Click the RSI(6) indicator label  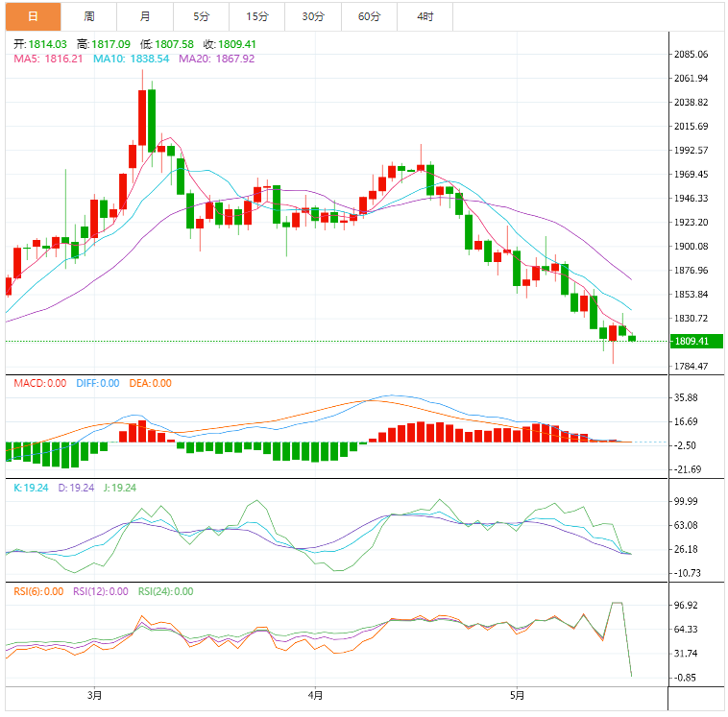click(38, 591)
